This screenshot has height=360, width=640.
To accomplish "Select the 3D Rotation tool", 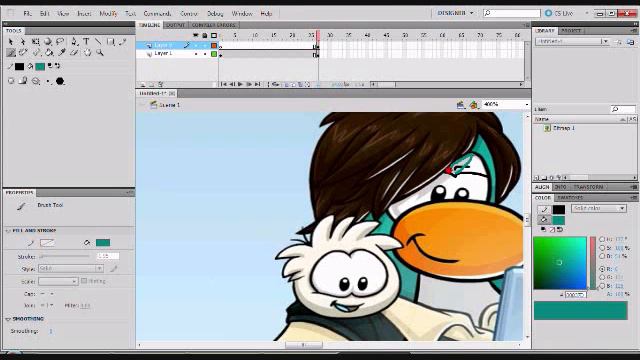I will tap(48, 42).
